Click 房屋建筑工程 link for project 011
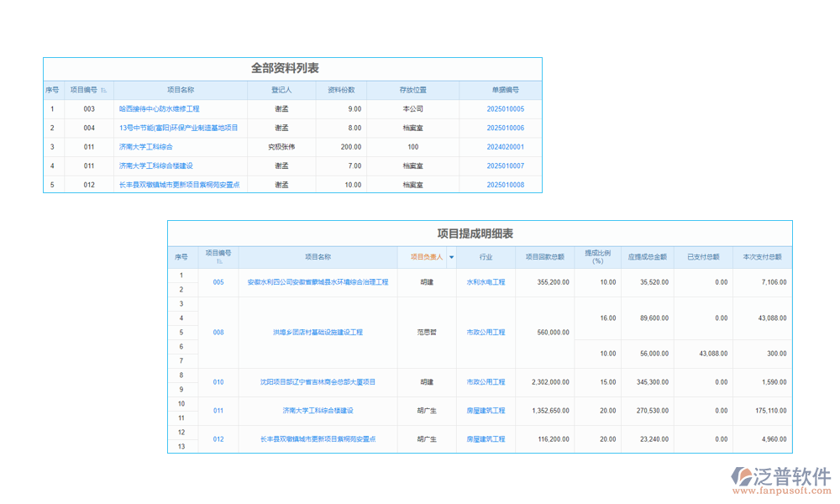The width and height of the screenshot is (840, 504). (x=486, y=412)
